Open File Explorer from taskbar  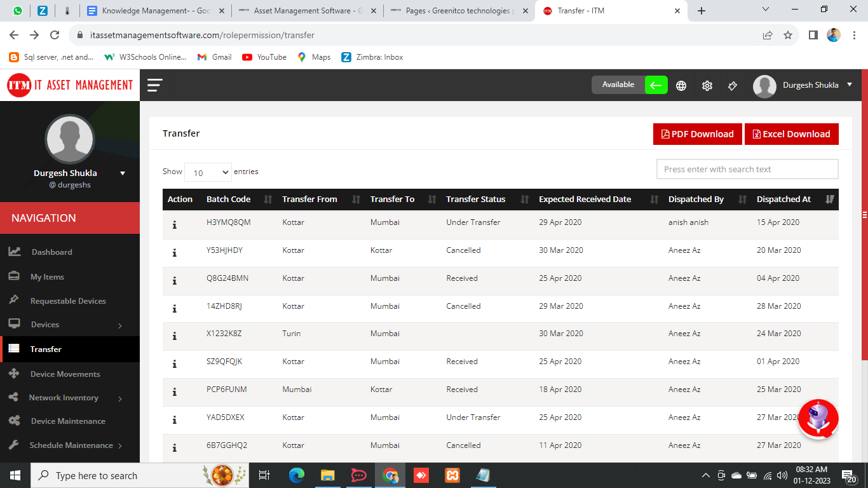327,475
